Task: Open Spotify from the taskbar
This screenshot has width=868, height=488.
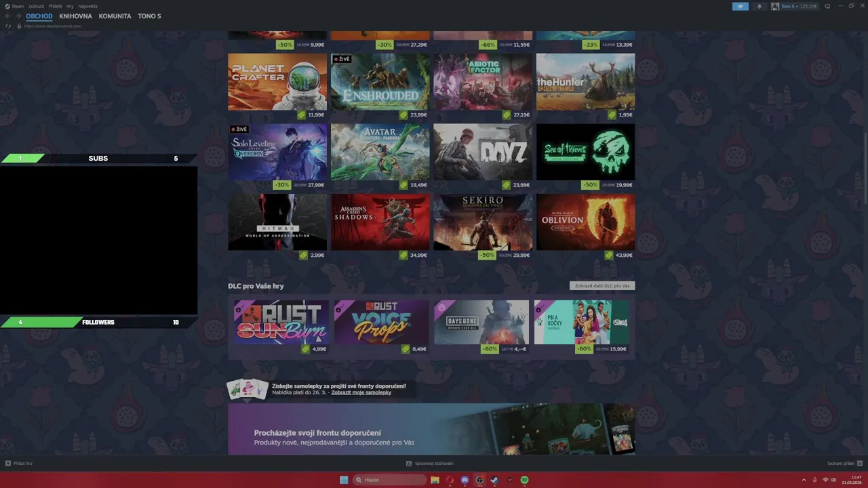Action: coord(524,480)
